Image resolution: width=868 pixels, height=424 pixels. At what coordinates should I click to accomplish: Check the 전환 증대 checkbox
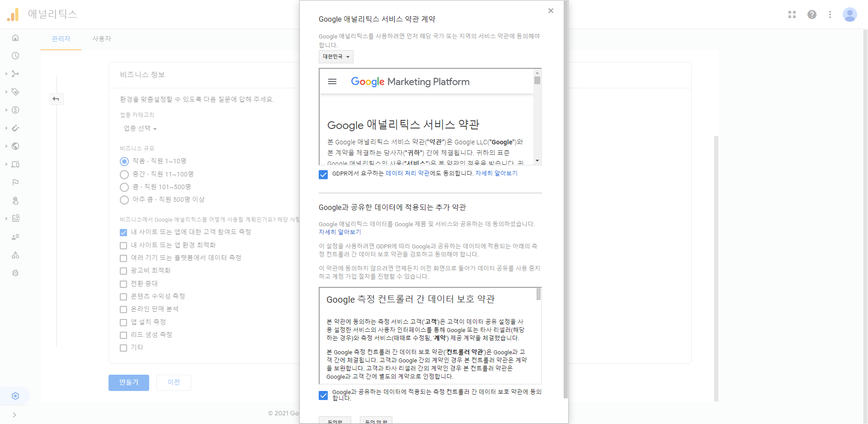[123, 284]
